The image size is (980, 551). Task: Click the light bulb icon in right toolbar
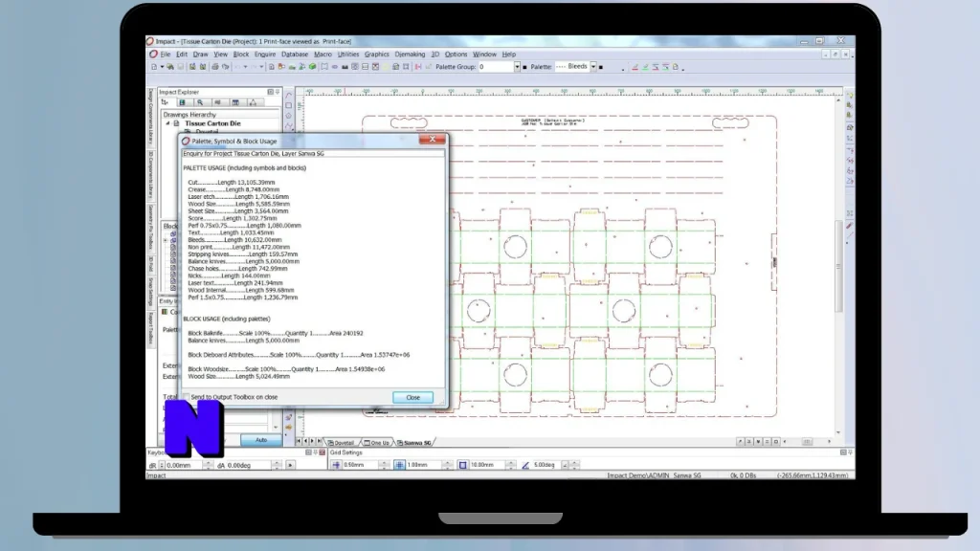850,95
